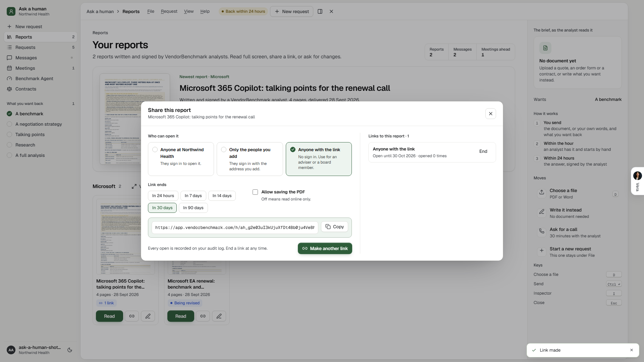Set link to end In 24 hours
This screenshot has height=362, width=644.
pyautogui.click(x=163, y=196)
